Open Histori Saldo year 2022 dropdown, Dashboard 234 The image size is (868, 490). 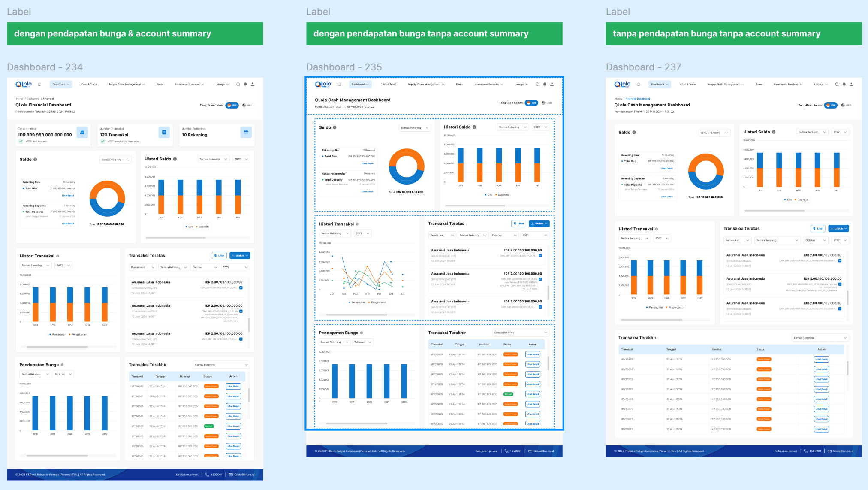(241, 159)
